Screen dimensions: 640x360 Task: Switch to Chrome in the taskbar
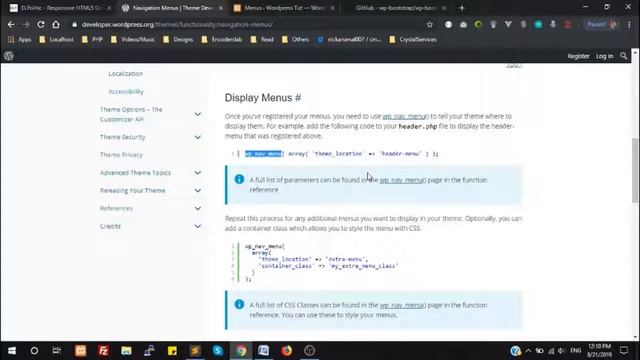(241, 351)
